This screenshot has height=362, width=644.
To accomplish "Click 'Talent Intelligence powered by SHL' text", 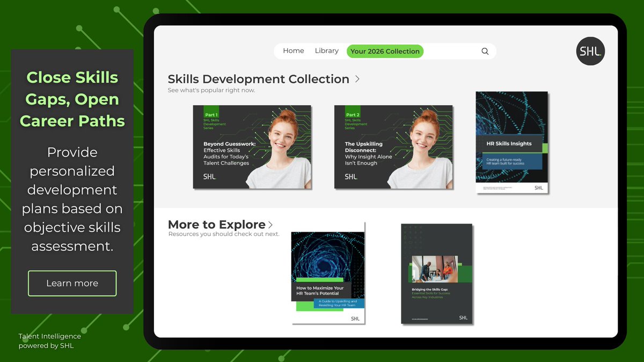I will [x=50, y=341].
